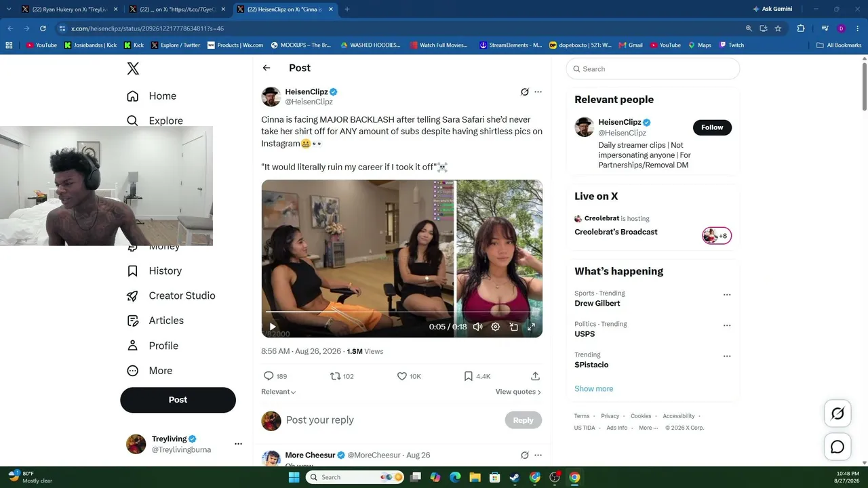Click the Reply button

pos(523,420)
